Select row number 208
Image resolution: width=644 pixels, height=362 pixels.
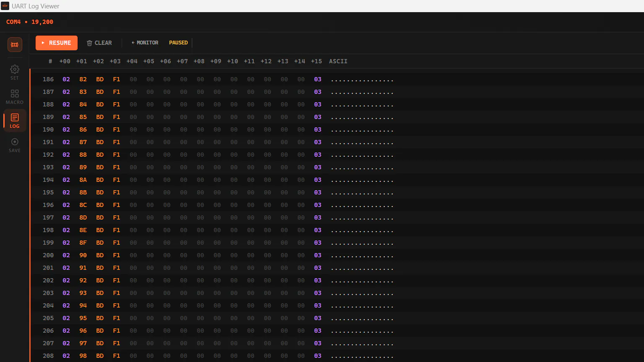pos(48,356)
